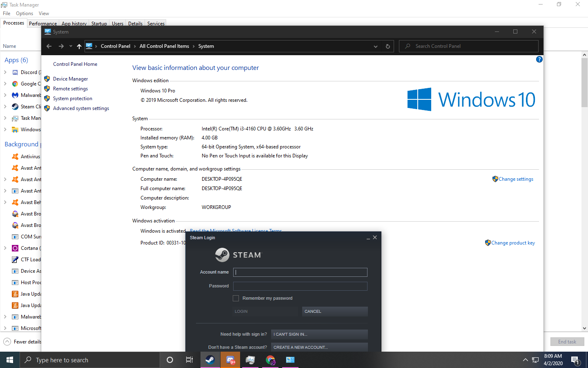Click the Steam LOGIN button
The image size is (588, 368).
coord(265,312)
